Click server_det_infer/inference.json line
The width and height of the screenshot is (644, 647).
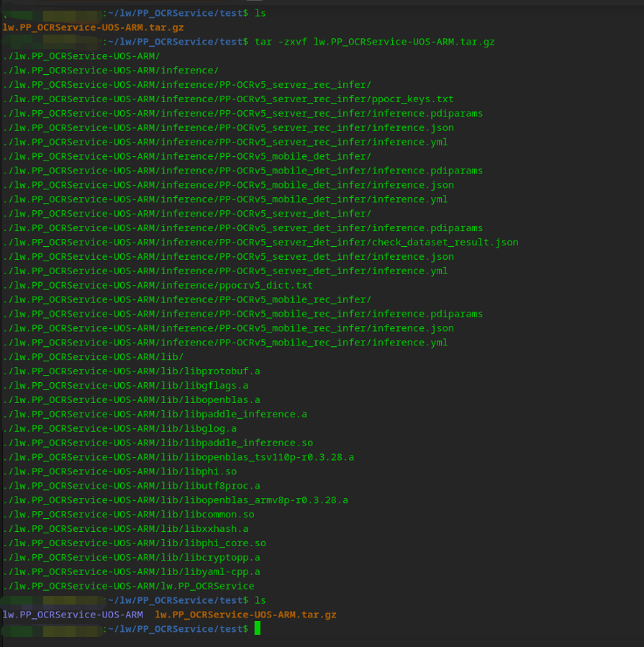[x=228, y=257]
